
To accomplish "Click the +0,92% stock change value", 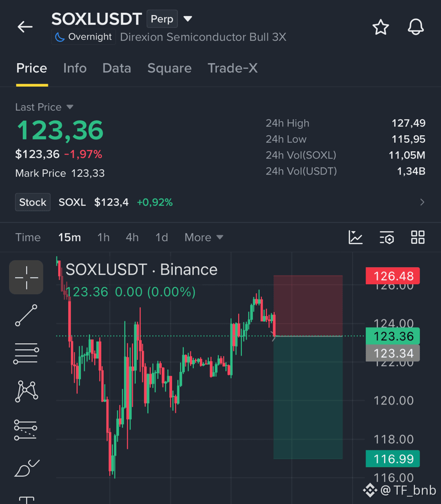I will pyautogui.click(x=154, y=202).
